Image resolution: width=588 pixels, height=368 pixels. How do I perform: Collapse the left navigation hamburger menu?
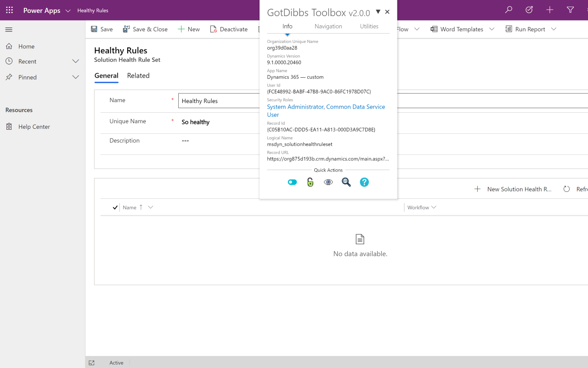point(9,29)
